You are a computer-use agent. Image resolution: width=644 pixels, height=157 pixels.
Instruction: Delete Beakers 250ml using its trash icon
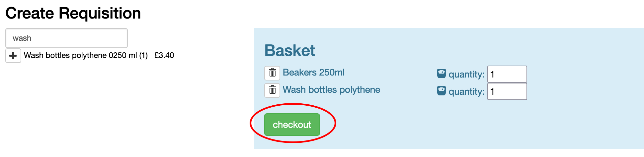(x=272, y=73)
